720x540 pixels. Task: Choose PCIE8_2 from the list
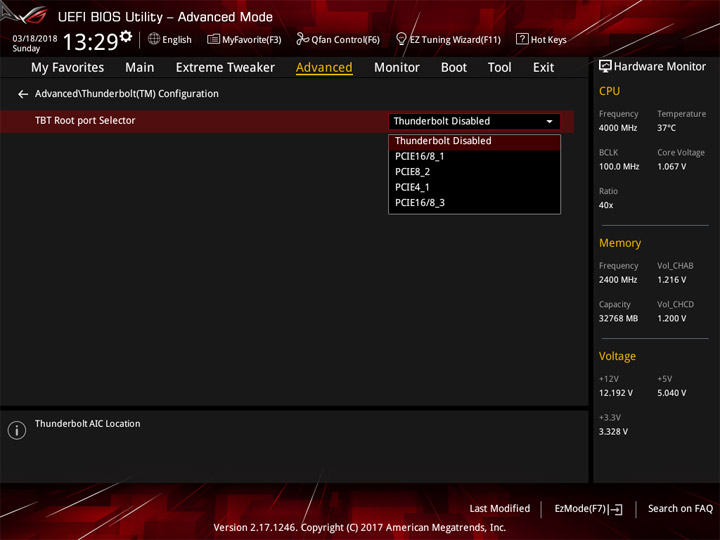[474, 172]
